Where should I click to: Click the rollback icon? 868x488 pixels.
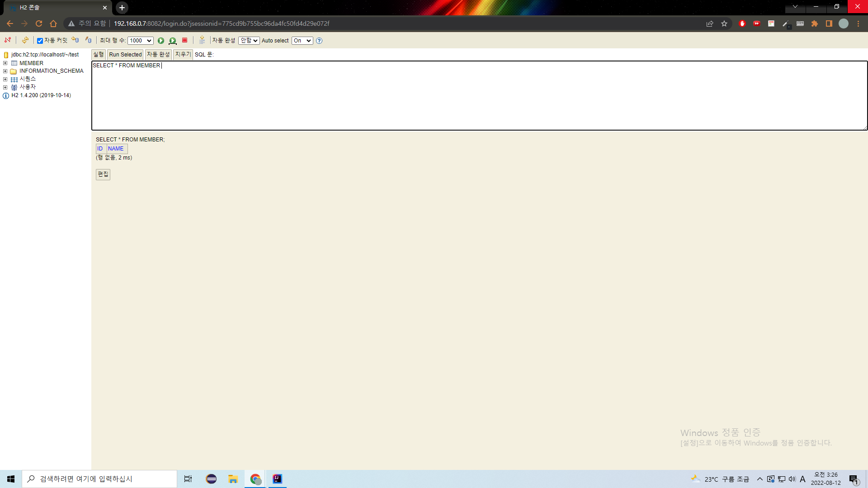75,40
